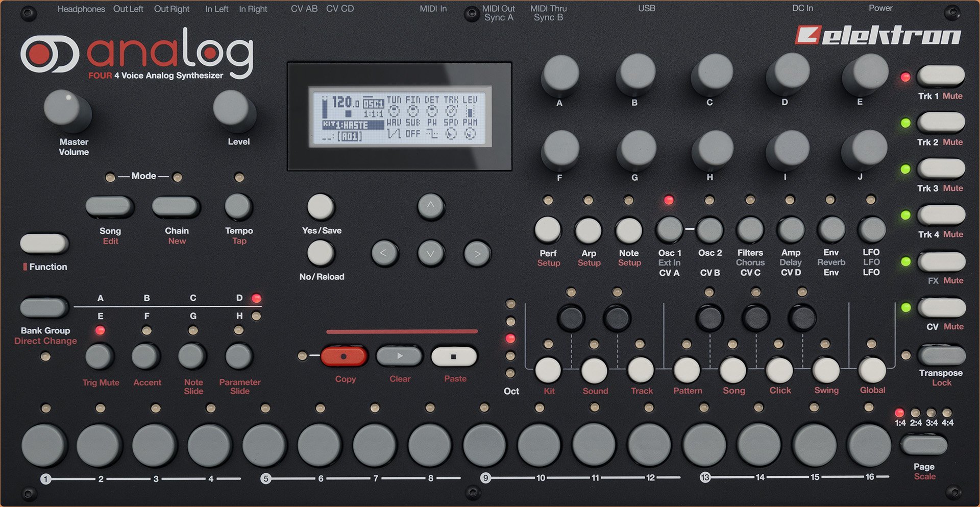The width and height of the screenshot is (980, 507).
Task: Open the Arp Setup page
Action: [x=588, y=230]
